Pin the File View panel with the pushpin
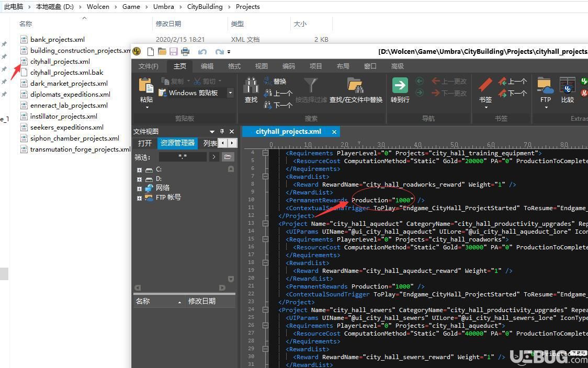The image size is (588, 368). click(x=222, y=131)
